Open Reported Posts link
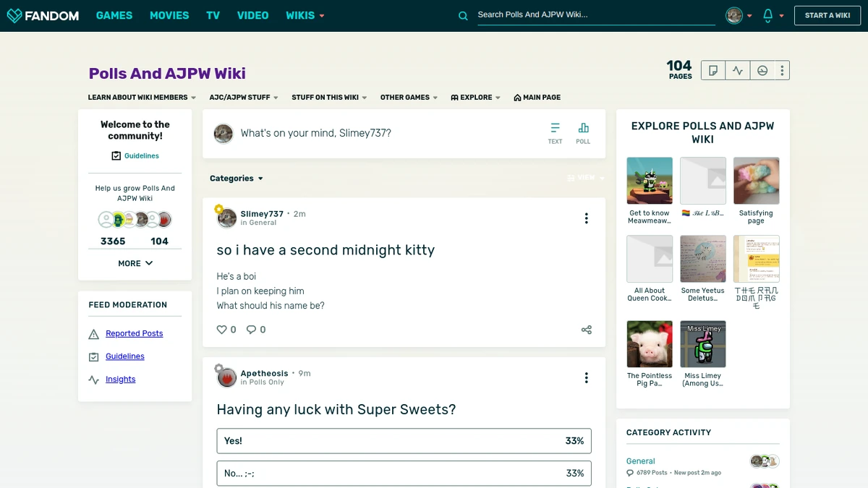This screenshot has width=868, height=488. point(135,333)
